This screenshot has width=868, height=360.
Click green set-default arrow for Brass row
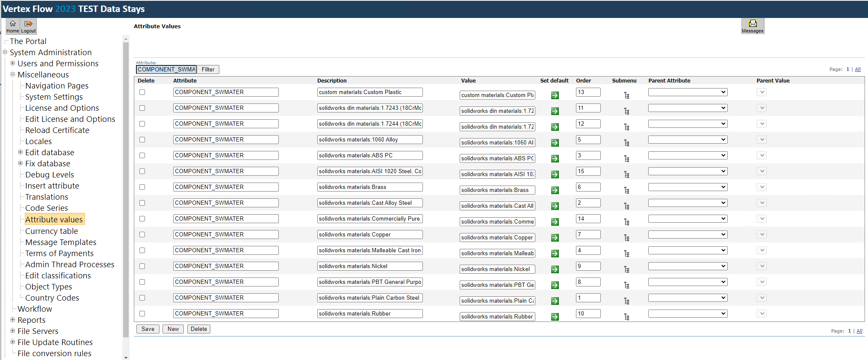(x=555, y=190)
